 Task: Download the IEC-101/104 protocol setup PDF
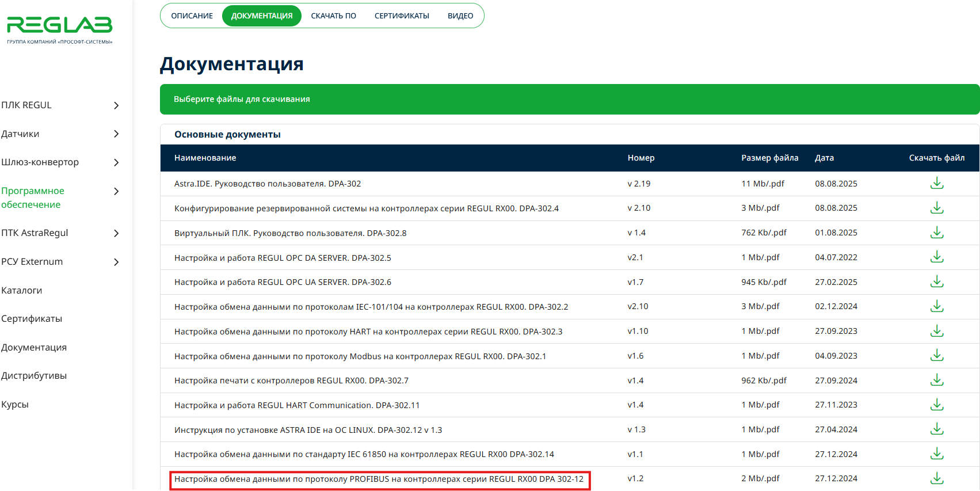tap(936, 306)
